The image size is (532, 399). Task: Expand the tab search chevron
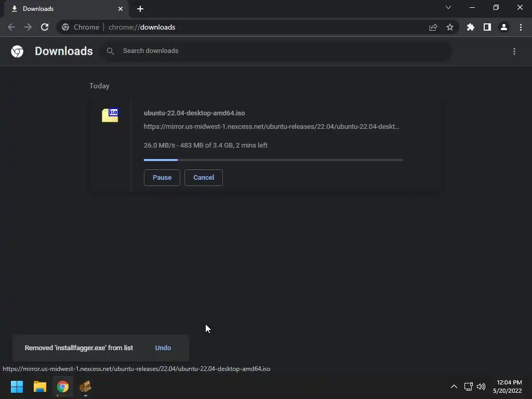[448, 7]
